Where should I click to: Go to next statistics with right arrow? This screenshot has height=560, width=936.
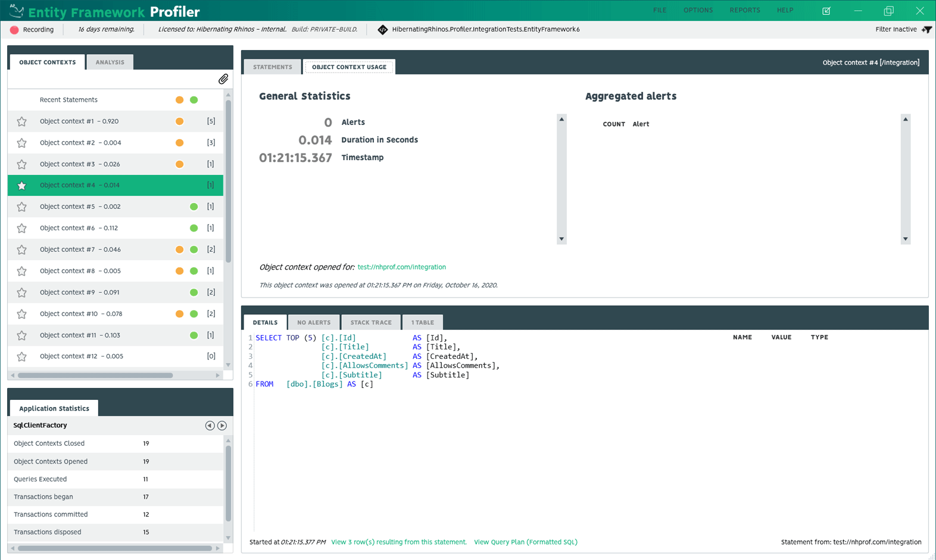[222, 426]
